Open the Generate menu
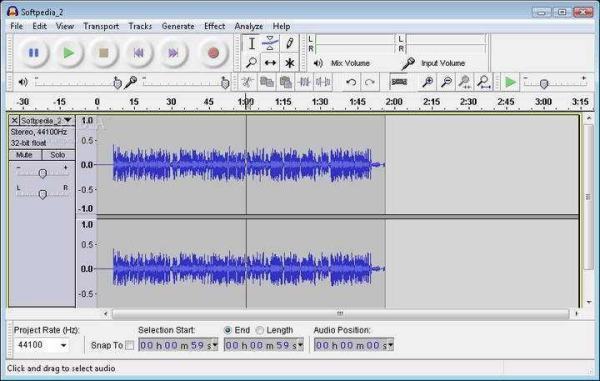The width and height of the screenshot is (600, 381). click(x=178, y=26)
